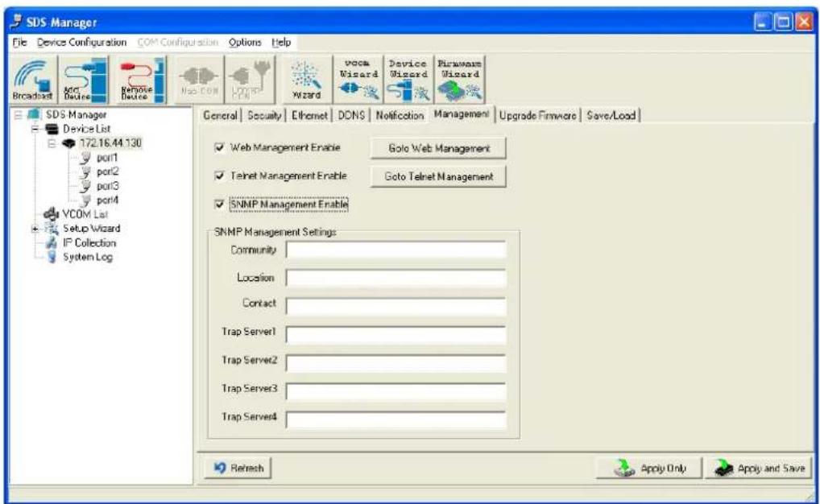Click the port4 connector icon
The width and height of the screenshot is (820, 504).
[85, 200]
